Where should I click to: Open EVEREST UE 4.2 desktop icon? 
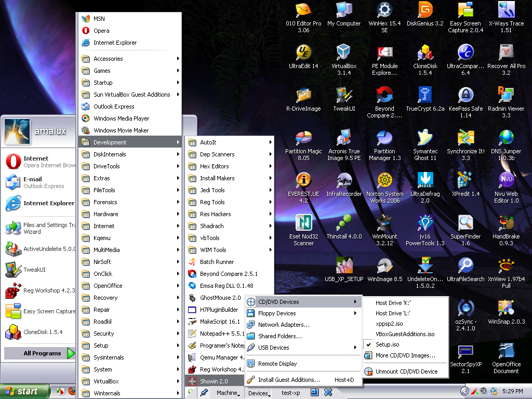(303, 188)
